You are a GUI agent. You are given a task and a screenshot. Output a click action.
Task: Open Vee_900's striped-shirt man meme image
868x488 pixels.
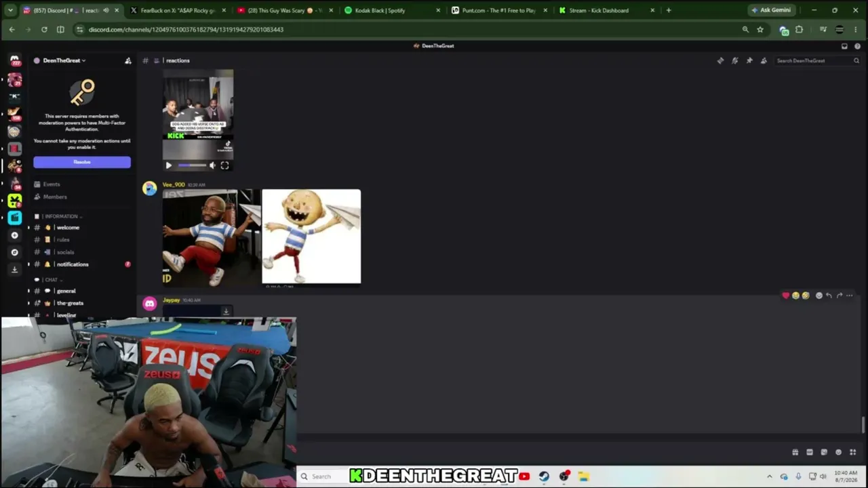212,237
